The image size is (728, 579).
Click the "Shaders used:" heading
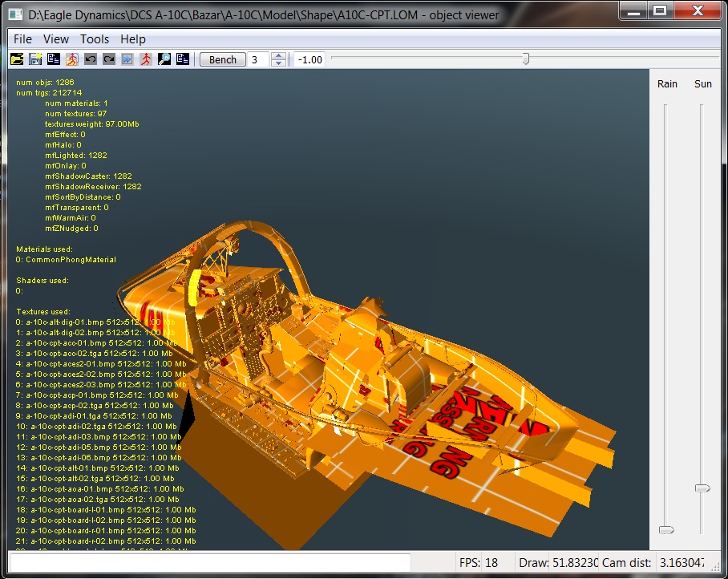[42, 281]
